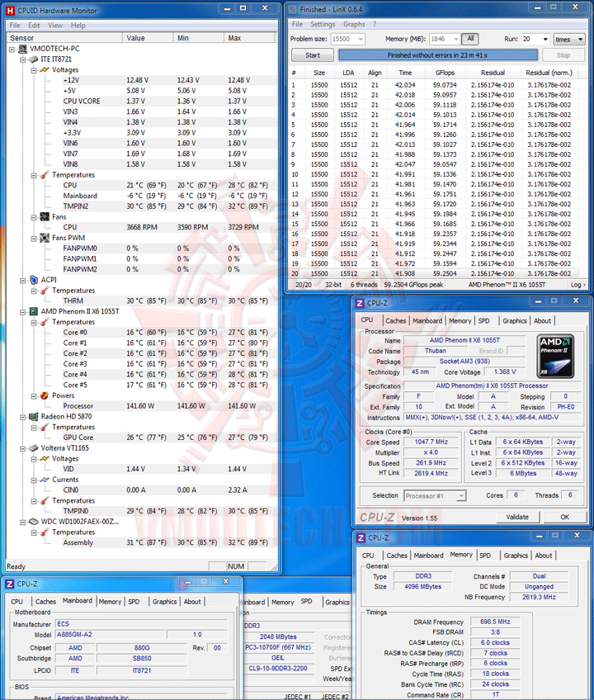Click the CPU-Z icon in the Mainboard window title
This screenshot has height=700, width=594.
[10, 584]
